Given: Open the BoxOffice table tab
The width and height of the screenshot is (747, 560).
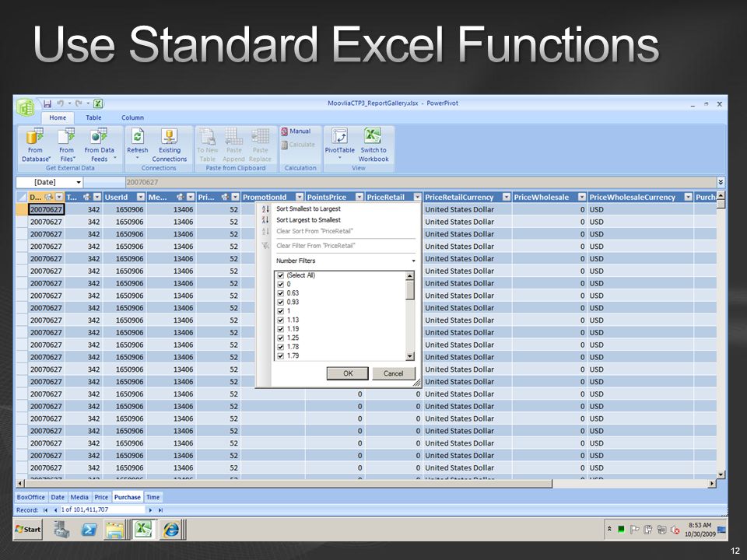Looking at the screenshot, I should (x=30, y=497).
